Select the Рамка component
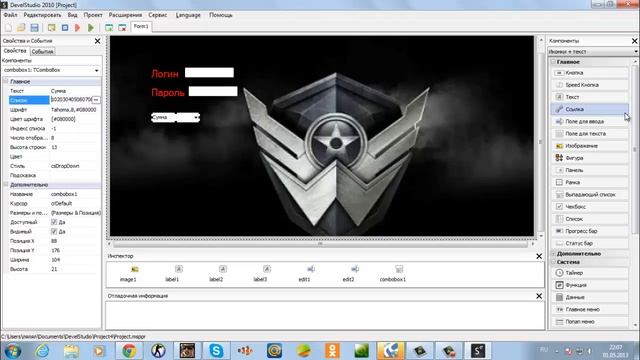The width and height of the screenshot is (640, 360). click(x=590, y=182)
